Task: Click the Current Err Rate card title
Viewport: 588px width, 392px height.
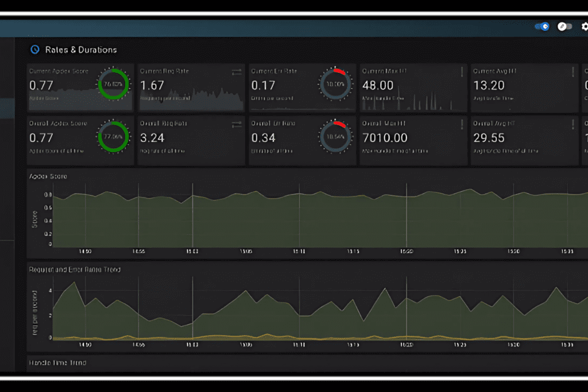Action: pos(274,71)
